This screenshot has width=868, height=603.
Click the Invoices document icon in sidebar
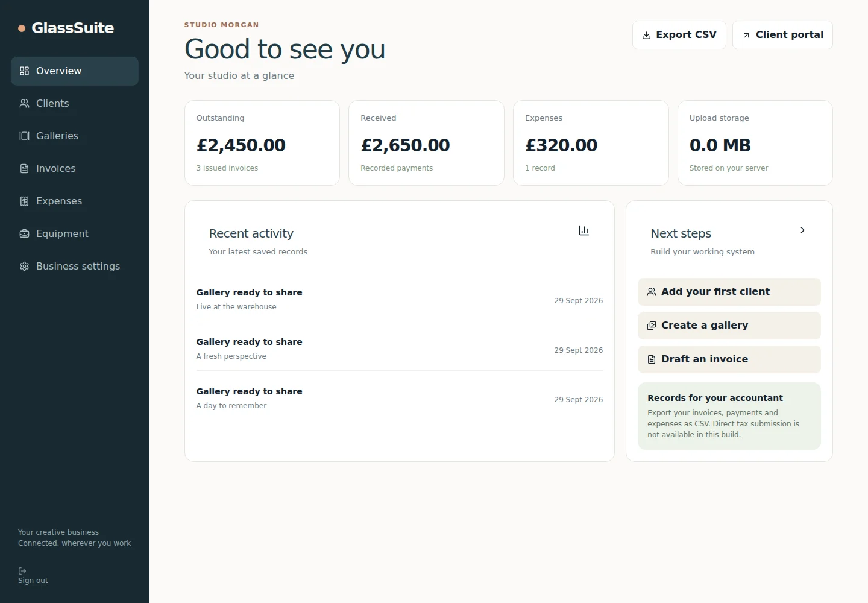pos(24,169)
